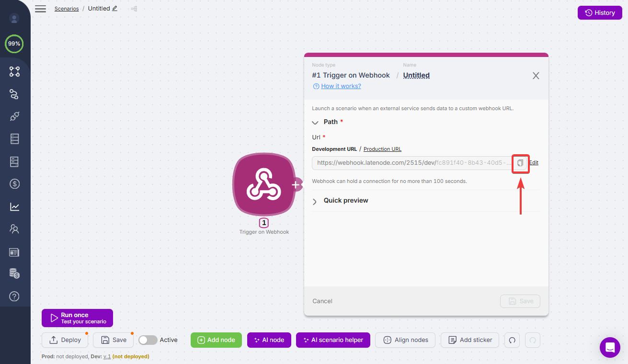Switch to Production URL tab
Viewport: 628px width, 364px height.
coord(382,149)
